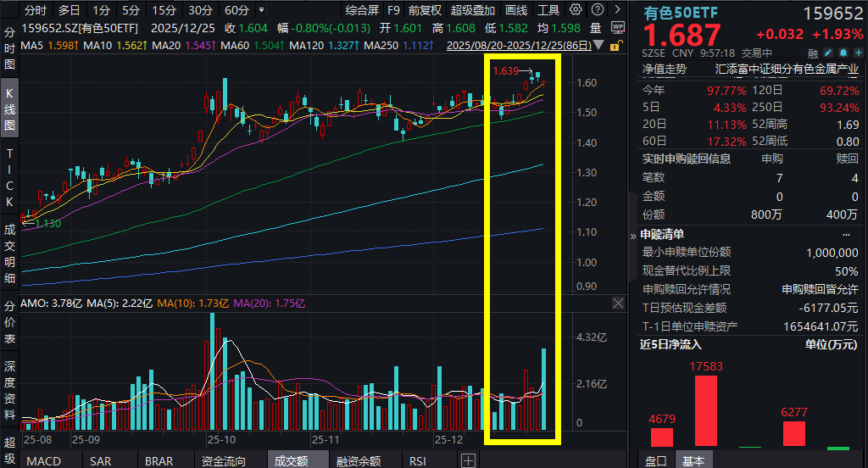Toggle the 前复权 price adjustment option
Viewport: 868px width, 468px height.
424,11
